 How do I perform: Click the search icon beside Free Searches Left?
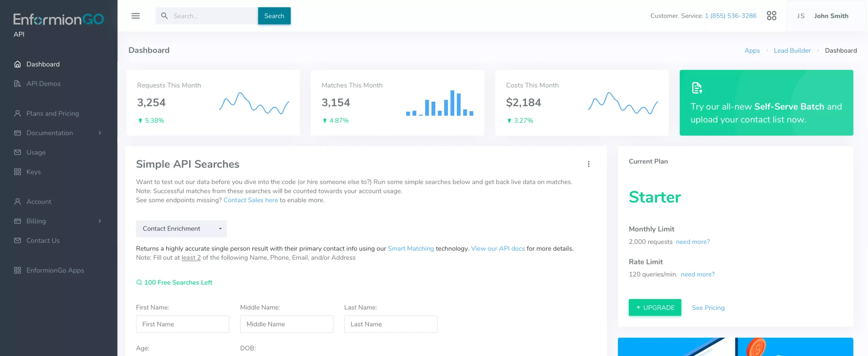(139, 282)
